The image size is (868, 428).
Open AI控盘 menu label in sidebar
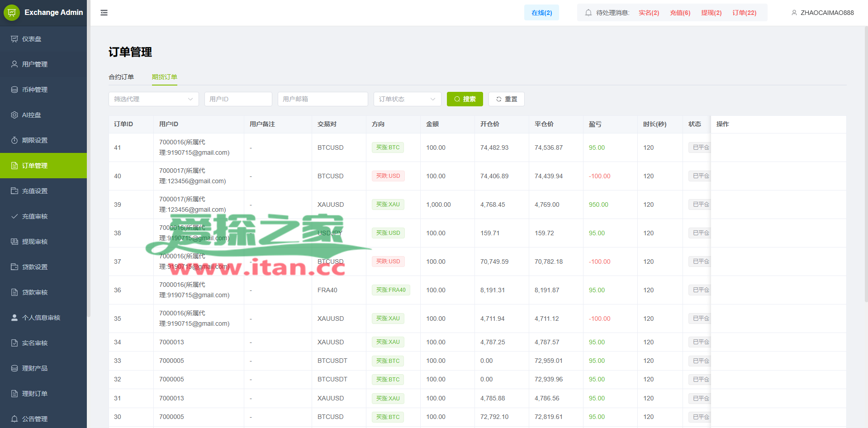point(32,115)
